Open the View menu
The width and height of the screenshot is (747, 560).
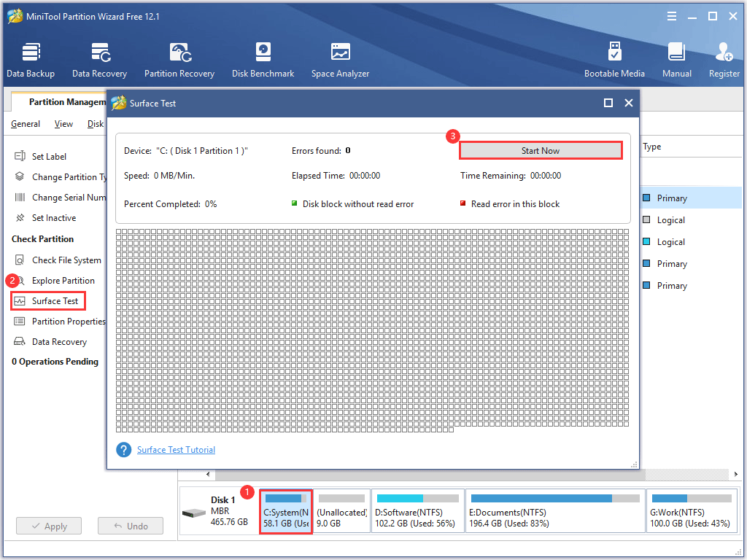coord(63,124)
